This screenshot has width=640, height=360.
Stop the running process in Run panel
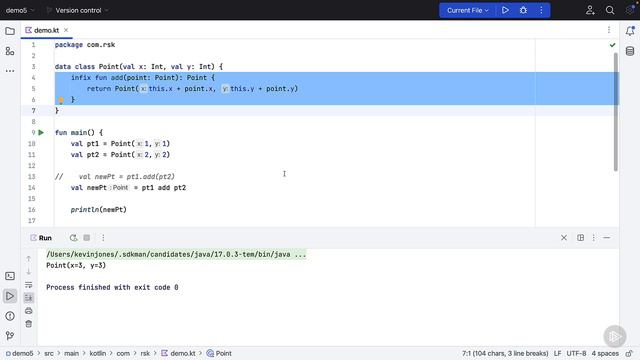(x=87, y=238)
